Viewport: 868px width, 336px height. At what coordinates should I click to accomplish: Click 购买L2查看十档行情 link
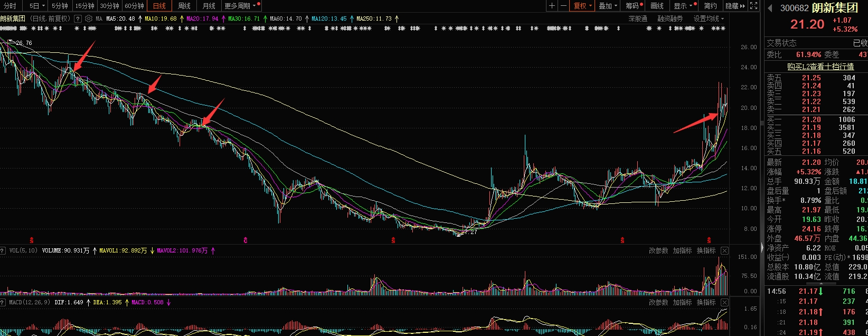tap(820, 67)
